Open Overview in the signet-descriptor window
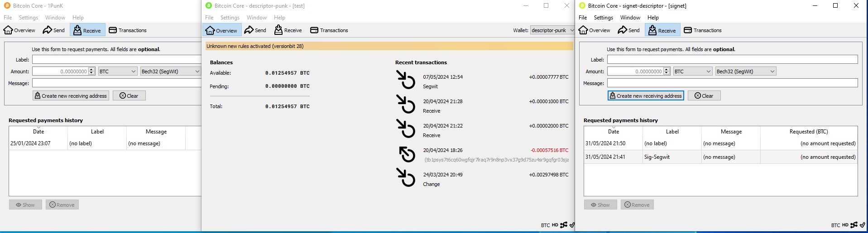 [594, 30]
